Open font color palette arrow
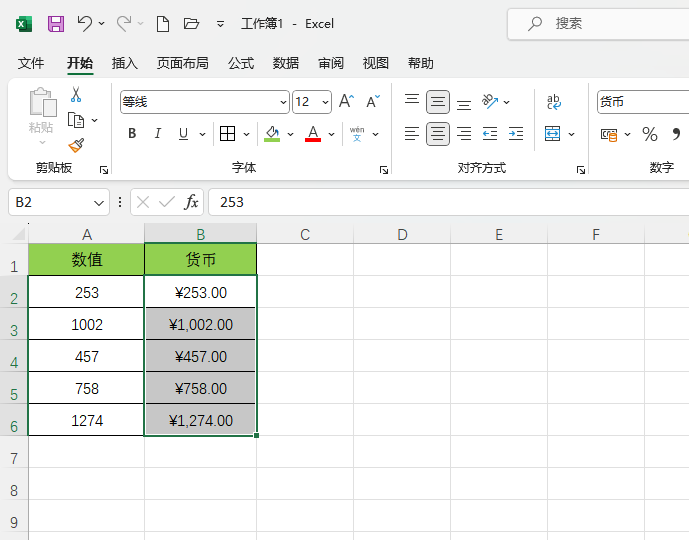Screen dimensions: 689x540 pos(332,134)
